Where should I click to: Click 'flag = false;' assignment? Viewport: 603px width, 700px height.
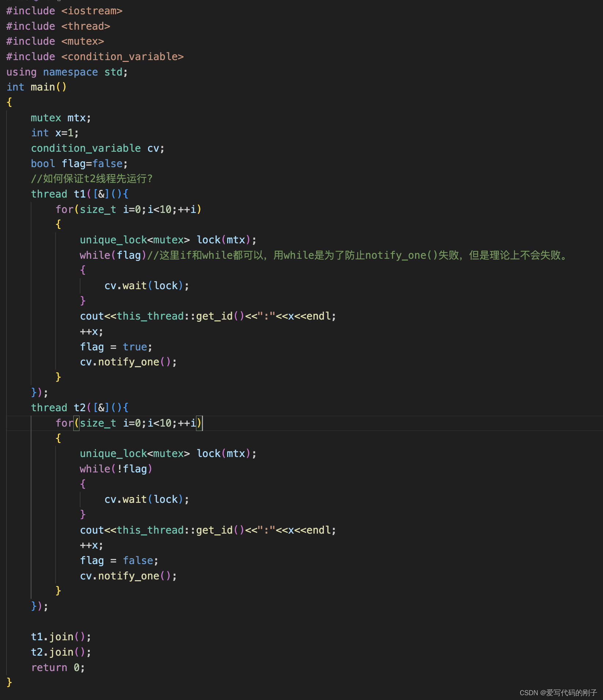(x=119, y=561)
